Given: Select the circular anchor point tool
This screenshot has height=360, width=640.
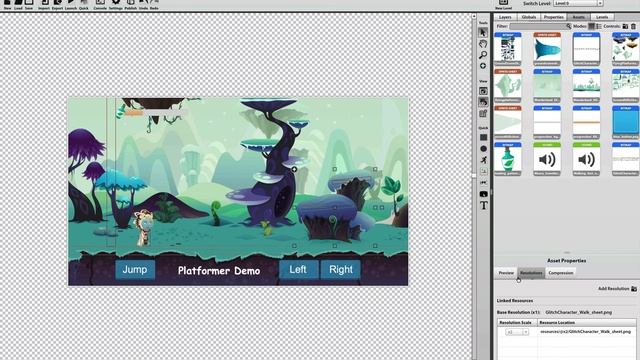Looking at the screenshot, I should (x=483, y=66).
